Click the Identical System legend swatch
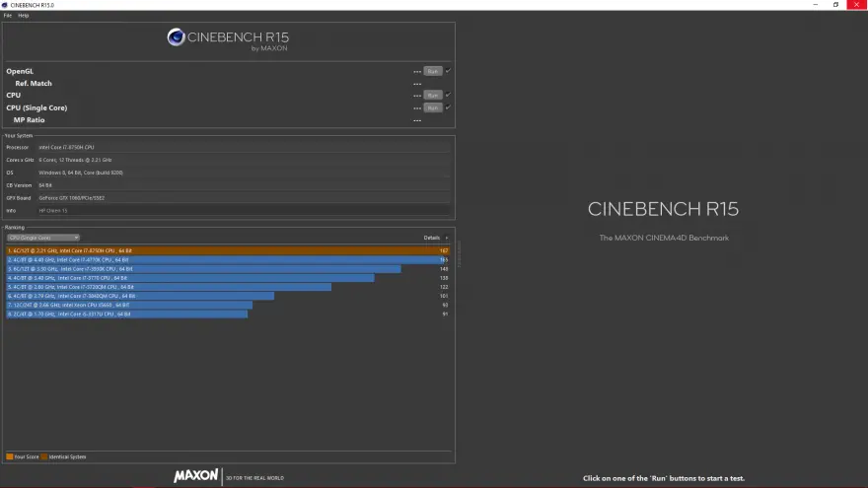 click(x=42, y=457)
